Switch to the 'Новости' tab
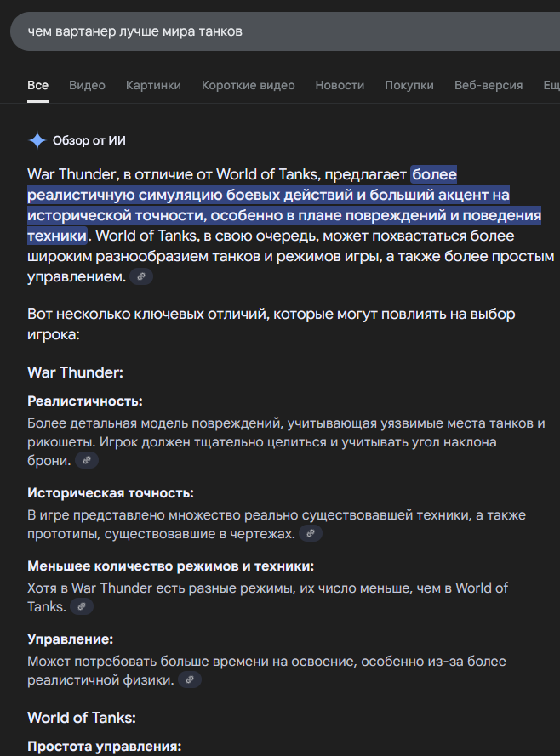This screenshot has height=756, width=560. [340, 85]
